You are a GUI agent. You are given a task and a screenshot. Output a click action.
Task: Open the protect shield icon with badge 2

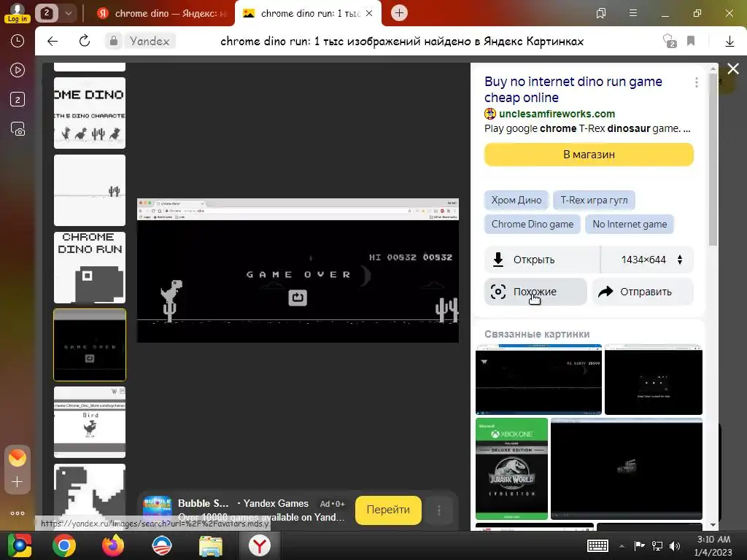click(670, 41)
